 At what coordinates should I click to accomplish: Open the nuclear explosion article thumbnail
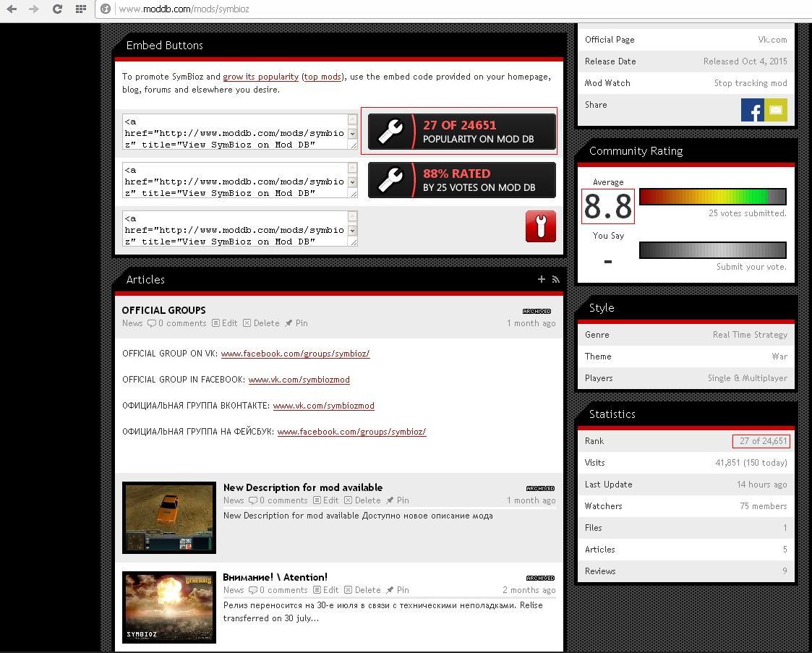[169, 607]
